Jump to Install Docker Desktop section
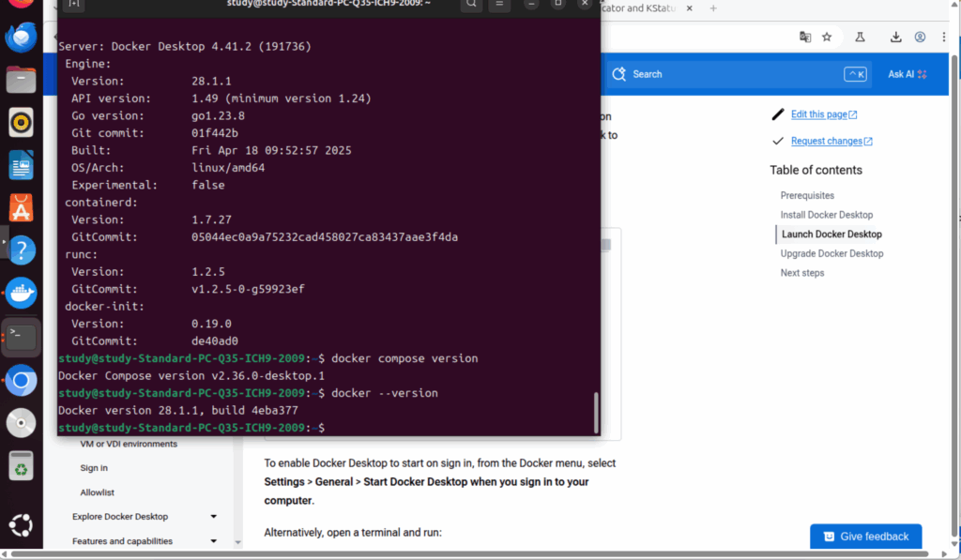 pos(826,215)
